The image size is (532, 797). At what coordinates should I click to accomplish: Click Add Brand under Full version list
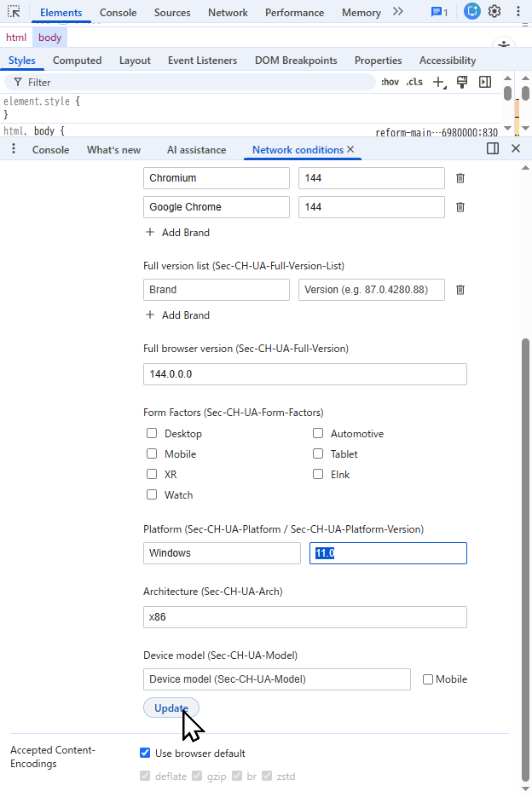tap(177, 315)
